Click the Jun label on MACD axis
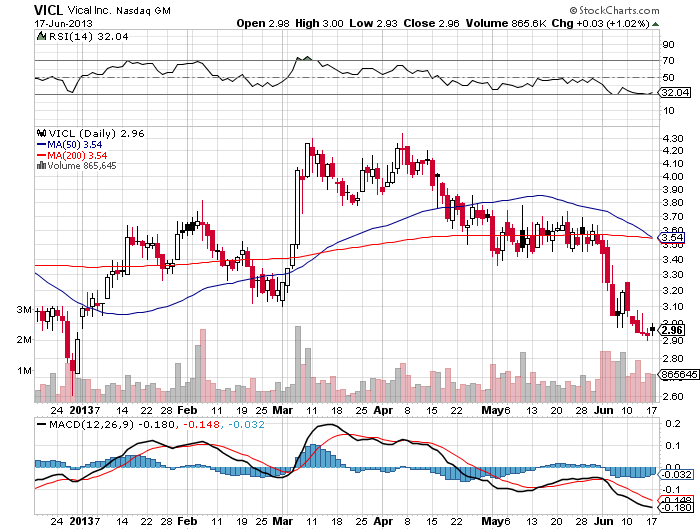This screenshot has height=530, width=700. tap(604, 521)
